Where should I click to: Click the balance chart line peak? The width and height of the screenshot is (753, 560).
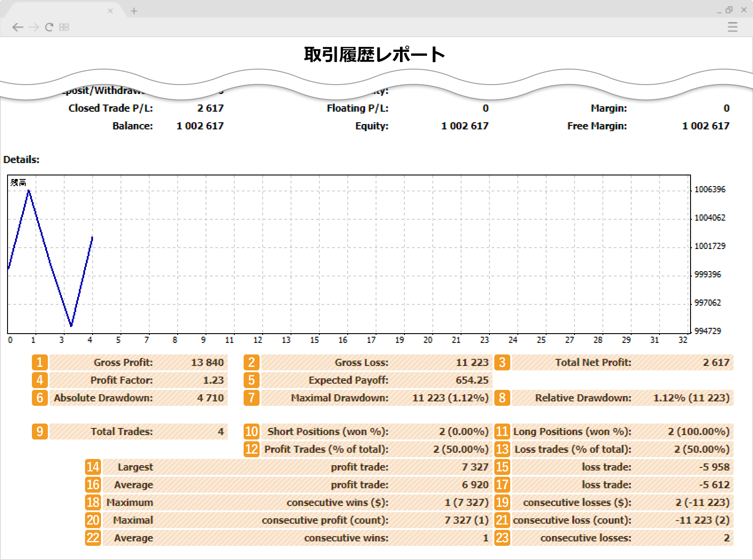(29, 191)
